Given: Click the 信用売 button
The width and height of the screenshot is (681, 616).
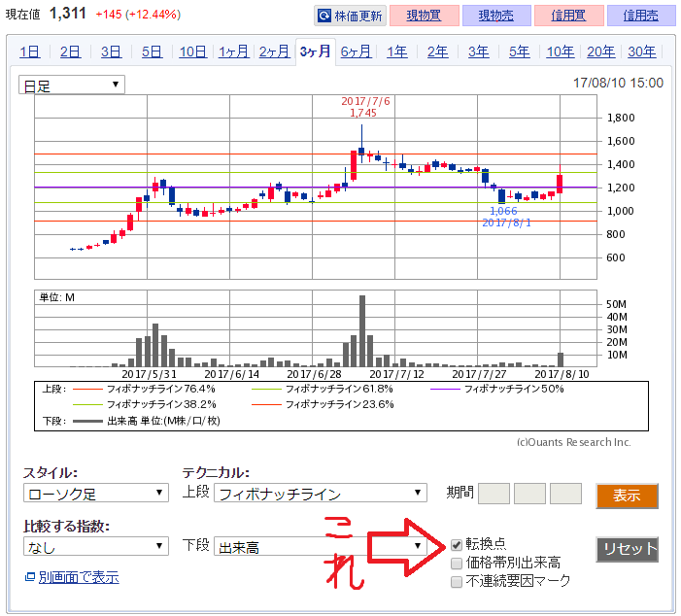Looking at the screenshot, I should pos(641,16).
